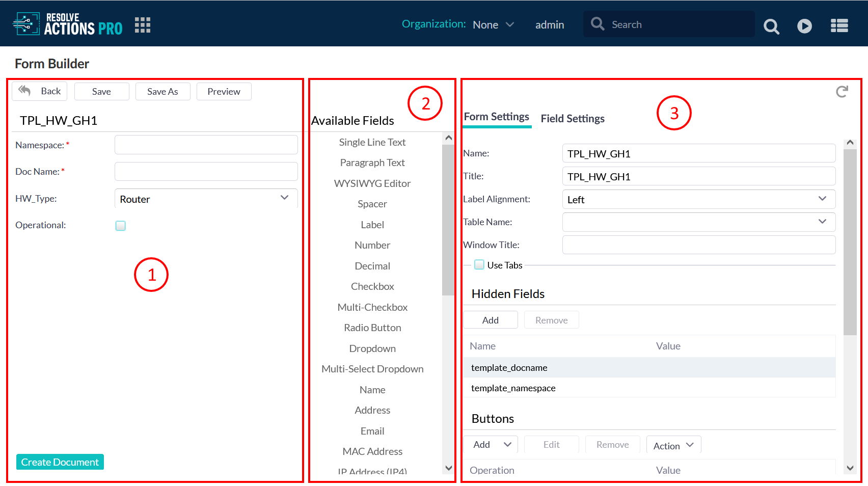
Task: Enable the Use Tabs checkbox
Action: click(x=479, y=265)
